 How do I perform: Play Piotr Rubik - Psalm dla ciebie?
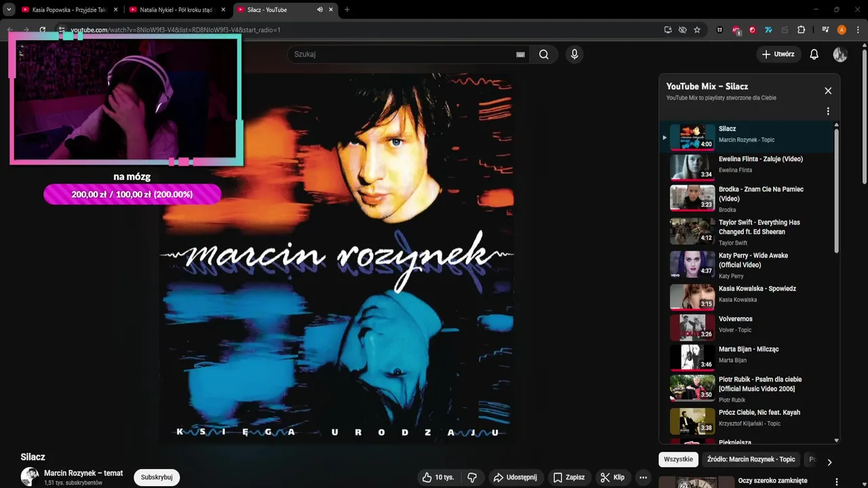(749, 388)
